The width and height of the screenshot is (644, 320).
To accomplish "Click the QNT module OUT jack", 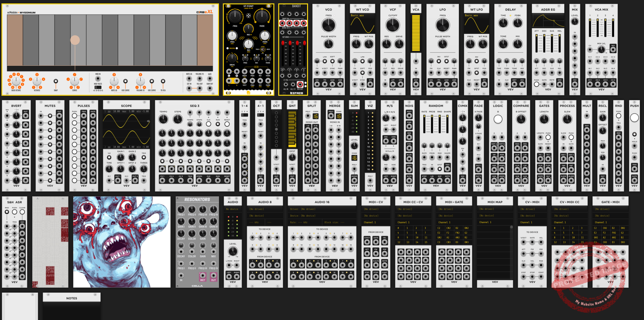I will [292, 180].
